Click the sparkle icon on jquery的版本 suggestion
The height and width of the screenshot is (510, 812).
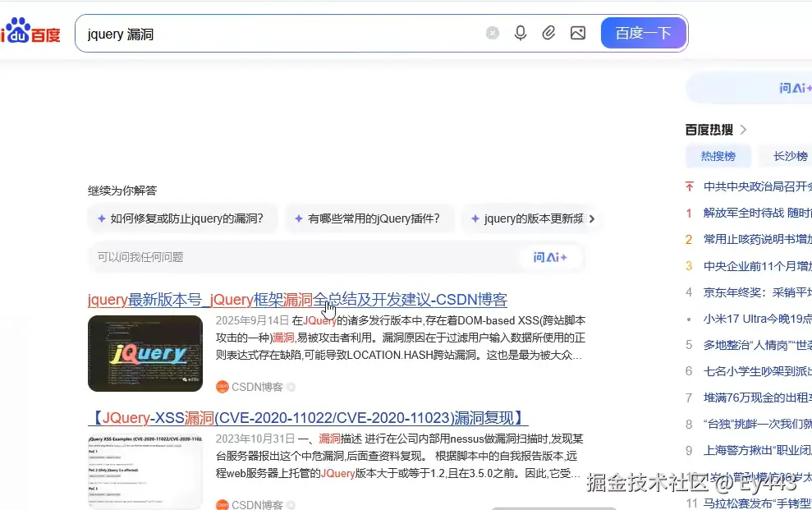pos(475,218)
